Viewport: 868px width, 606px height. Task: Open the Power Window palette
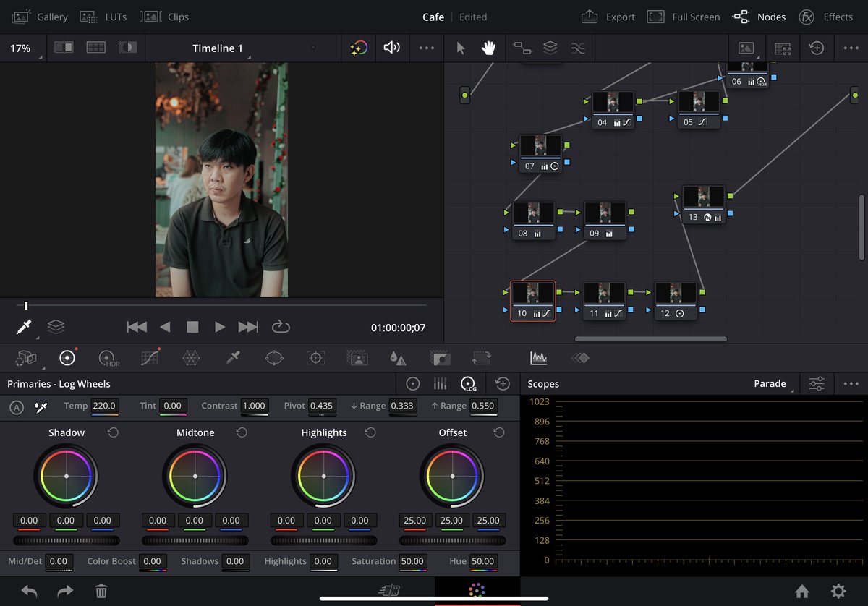[274, 357]
